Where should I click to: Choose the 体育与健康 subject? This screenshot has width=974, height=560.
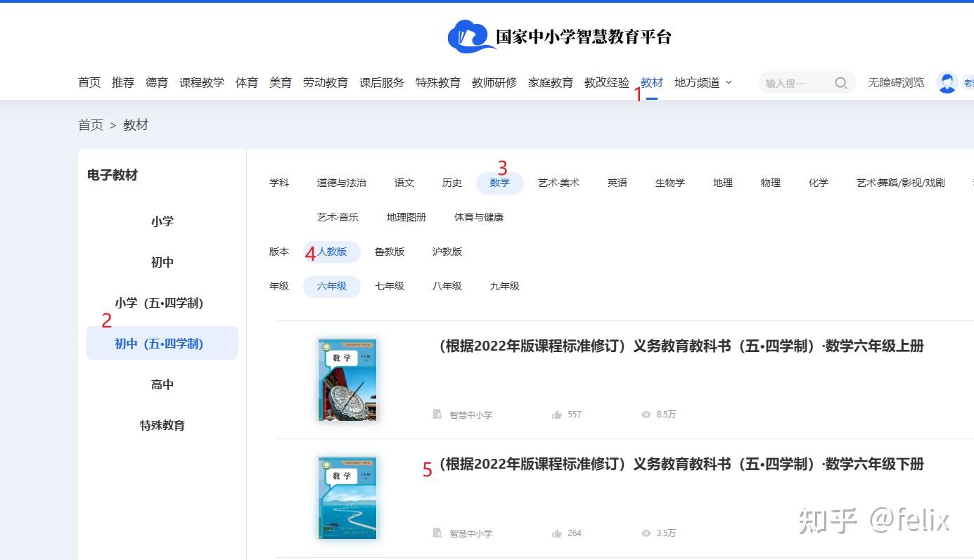coord(479,217)
